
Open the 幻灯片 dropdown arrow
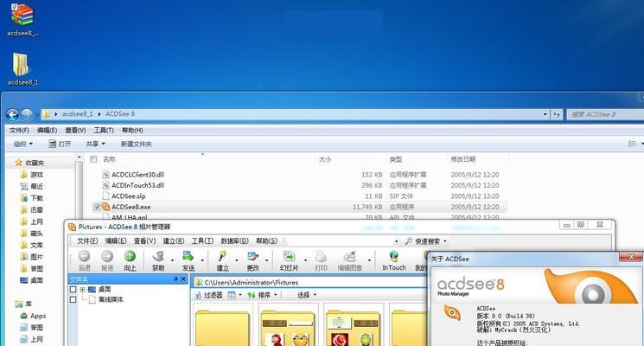(305, 260)
